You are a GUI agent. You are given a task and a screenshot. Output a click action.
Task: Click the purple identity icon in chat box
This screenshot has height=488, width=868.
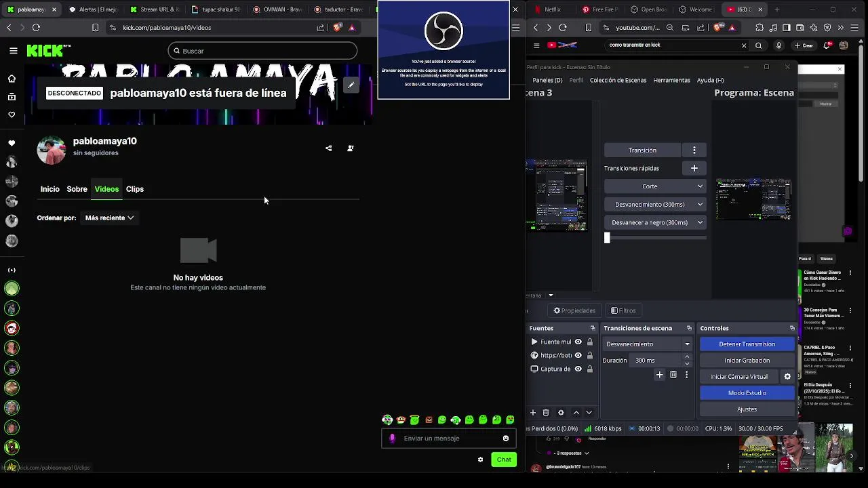[392, 439]
